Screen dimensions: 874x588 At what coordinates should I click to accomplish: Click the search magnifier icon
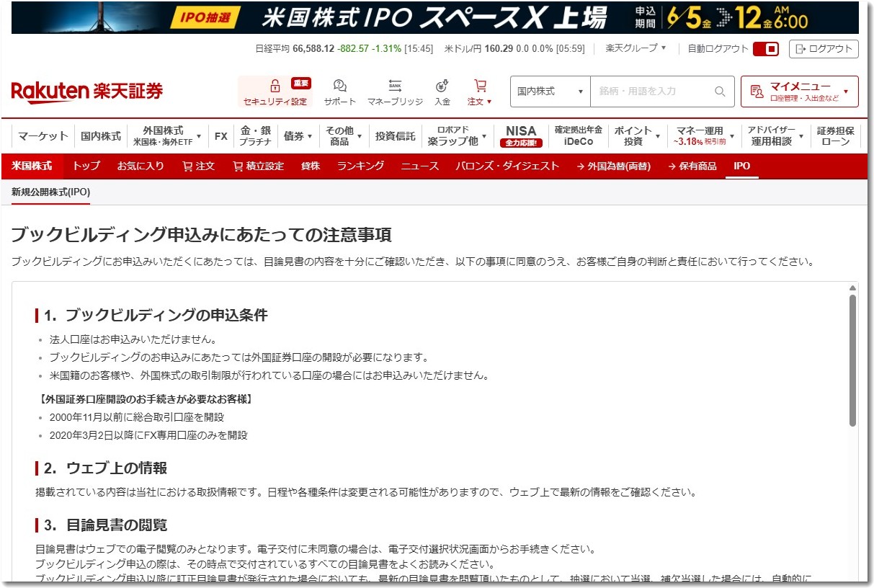720,92
